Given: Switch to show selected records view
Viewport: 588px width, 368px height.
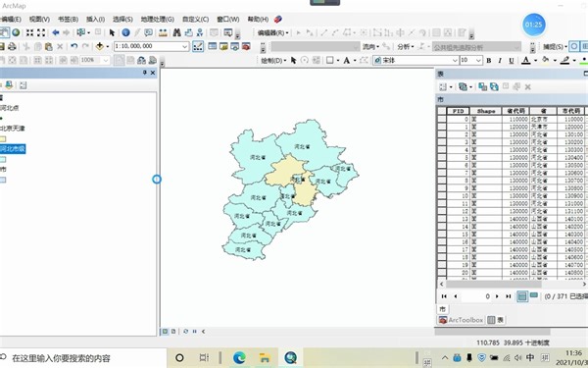Looking at the screenshot, I should (x=534, y=295).
